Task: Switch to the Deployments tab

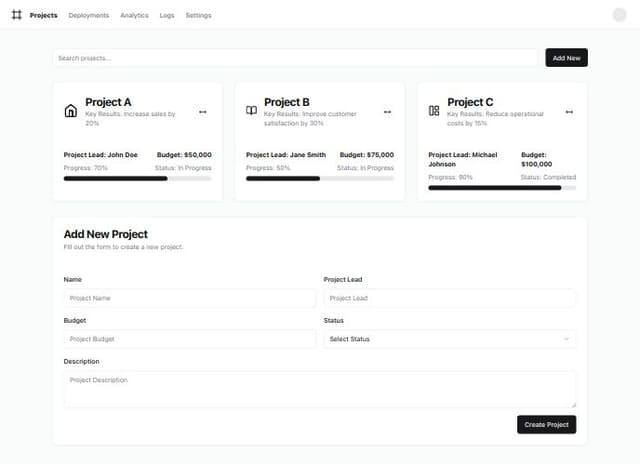Action: 89,15
